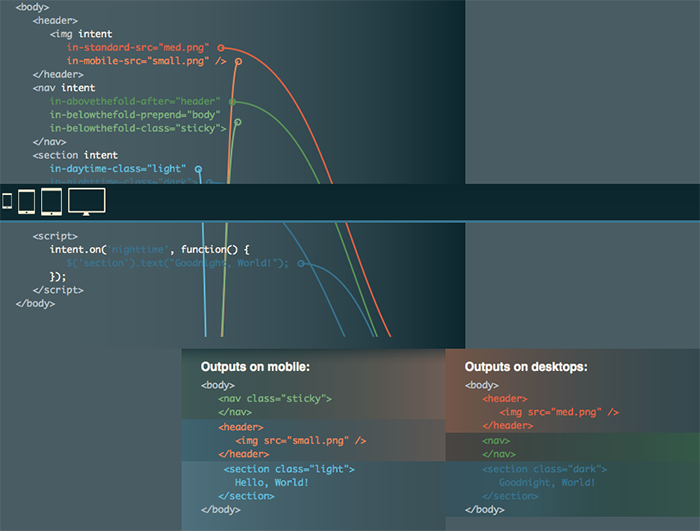
Task: Click 'Goodnight, World!' in desktop output
Action: (547, 482)
